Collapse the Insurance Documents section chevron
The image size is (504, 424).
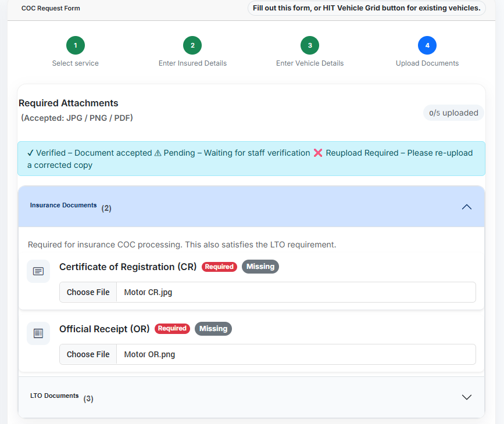466,207
